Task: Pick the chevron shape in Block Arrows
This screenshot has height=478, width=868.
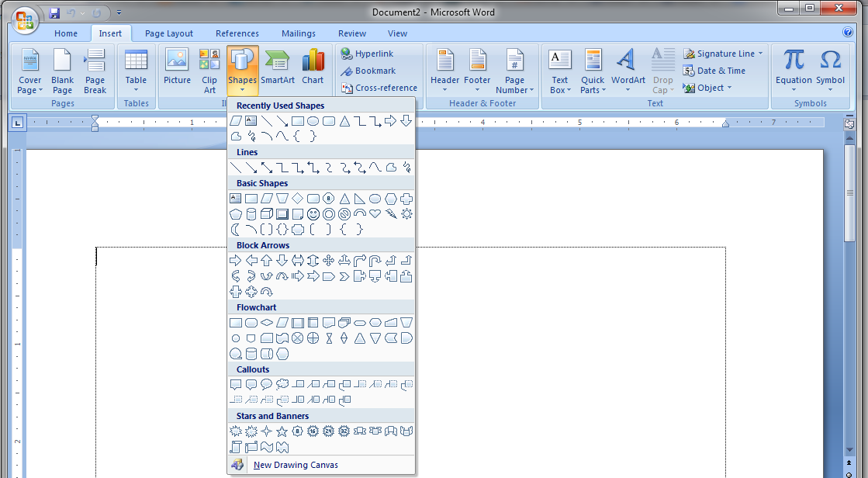Action: coord(344,275)
